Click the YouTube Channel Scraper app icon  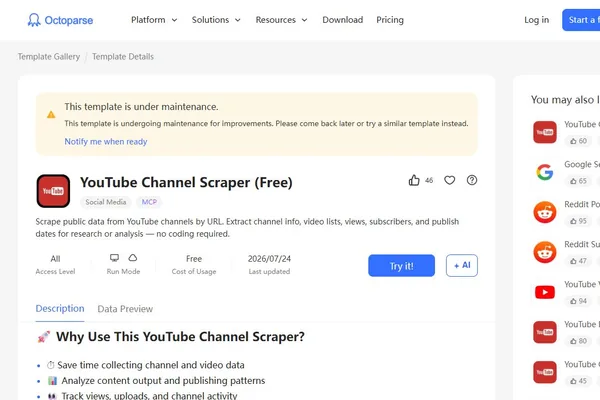[x=53, y=191]
